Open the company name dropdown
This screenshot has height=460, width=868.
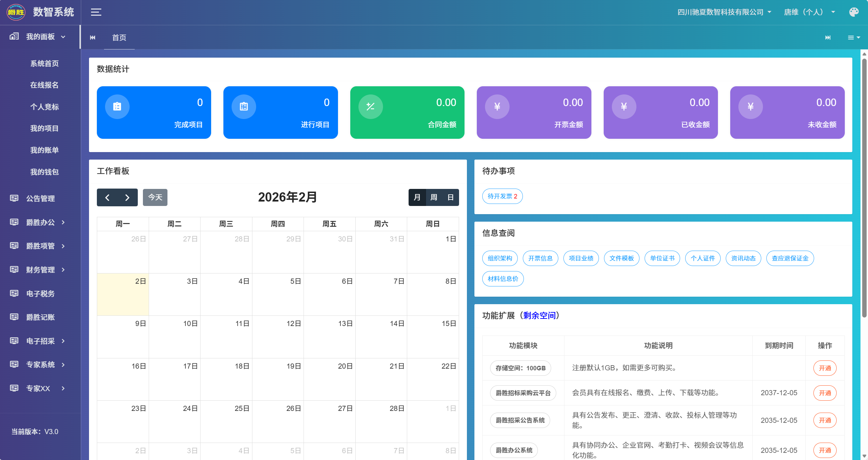[x=724, y=12]
